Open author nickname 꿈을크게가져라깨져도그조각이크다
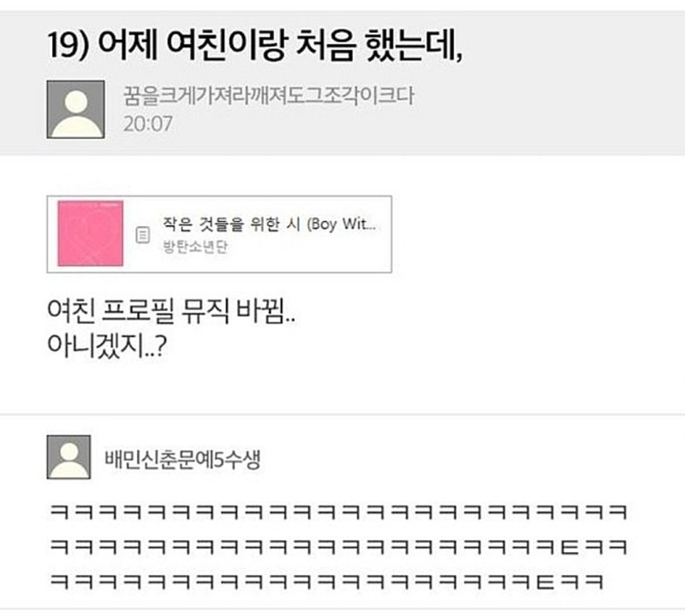Screen dimensions: 685x616 (x=268, y=96)
